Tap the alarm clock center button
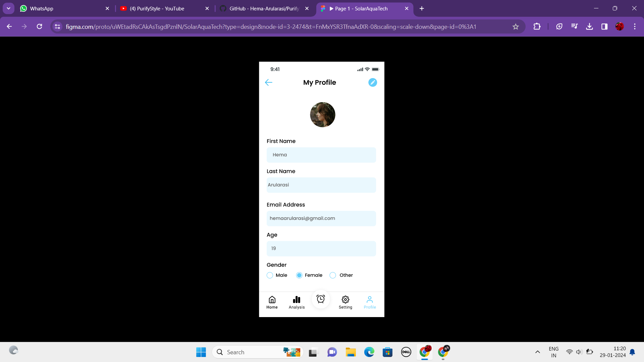The height and width of the screenshot is (362, 644). (x=321, y=299)
